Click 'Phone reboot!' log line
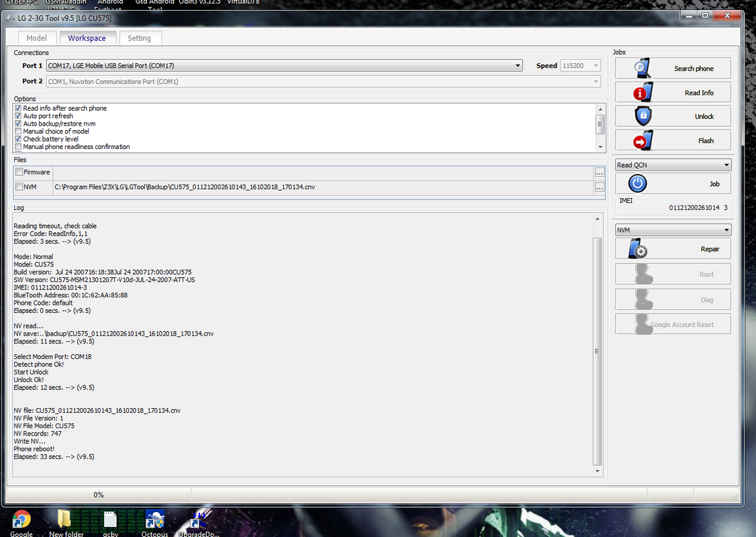Viewport: 756px width, 537px height. [x=34, y=449]
